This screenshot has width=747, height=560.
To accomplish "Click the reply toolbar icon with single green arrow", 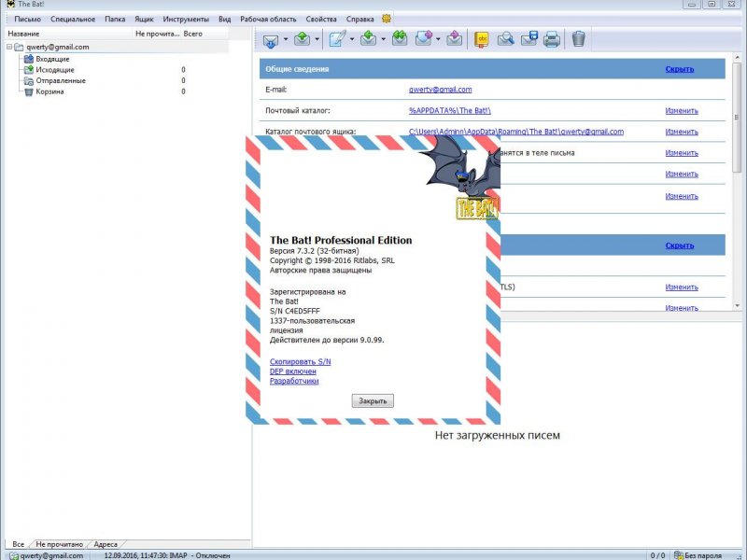I will tap(368, 39).
